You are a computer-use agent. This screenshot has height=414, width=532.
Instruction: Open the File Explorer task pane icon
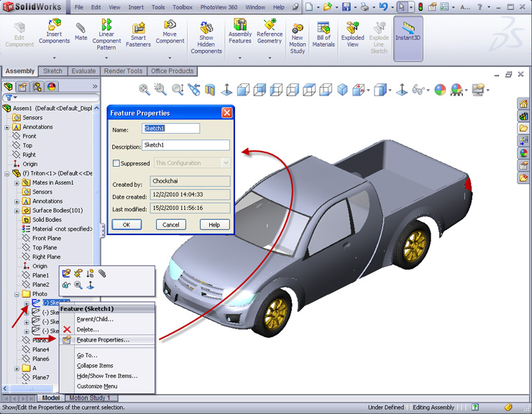tap(523, 128)
